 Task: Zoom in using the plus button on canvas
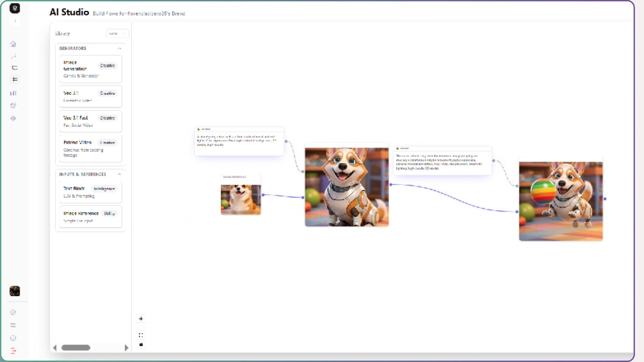coord(141,318)
